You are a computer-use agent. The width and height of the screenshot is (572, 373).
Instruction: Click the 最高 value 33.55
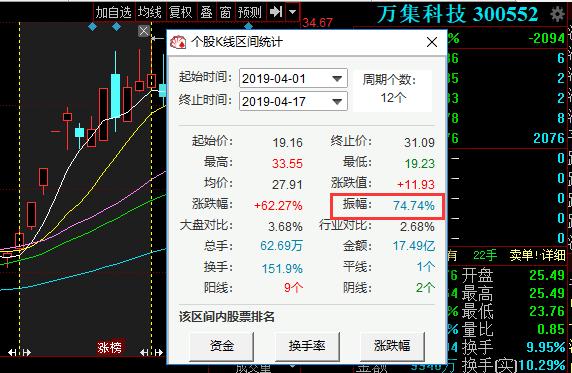tap(287, 164)
